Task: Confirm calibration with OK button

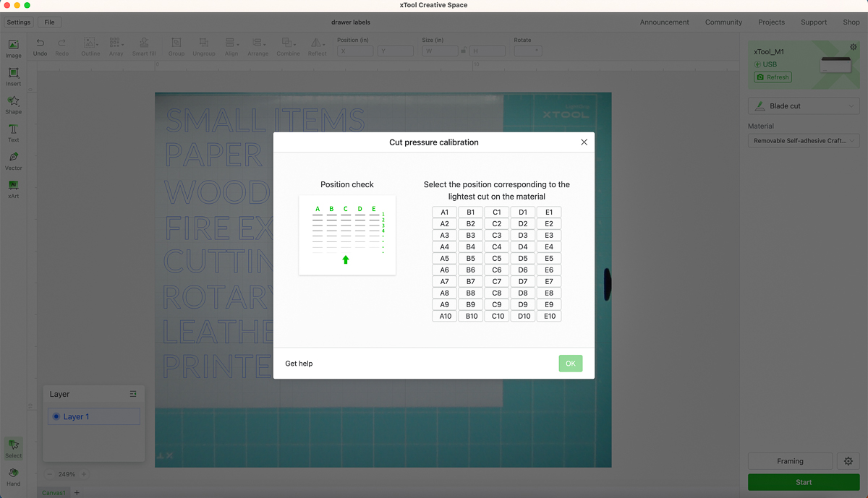Action: tap(571, 364)
